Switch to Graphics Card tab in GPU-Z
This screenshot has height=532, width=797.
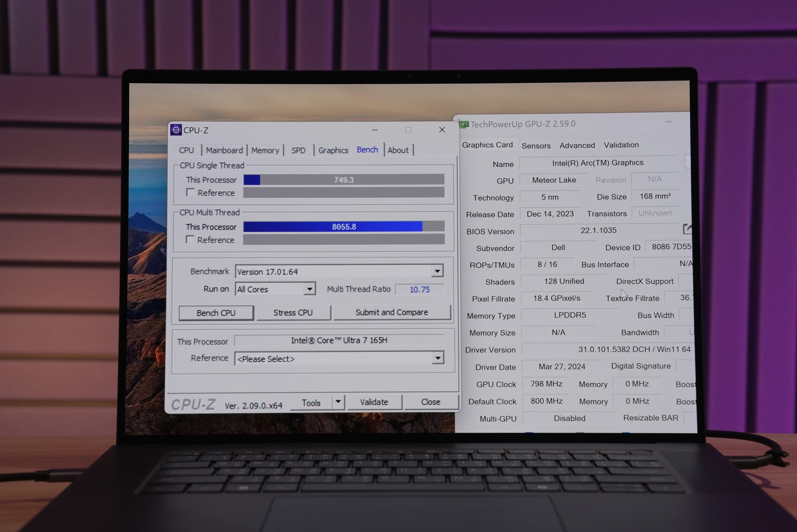tap(488, 145)
